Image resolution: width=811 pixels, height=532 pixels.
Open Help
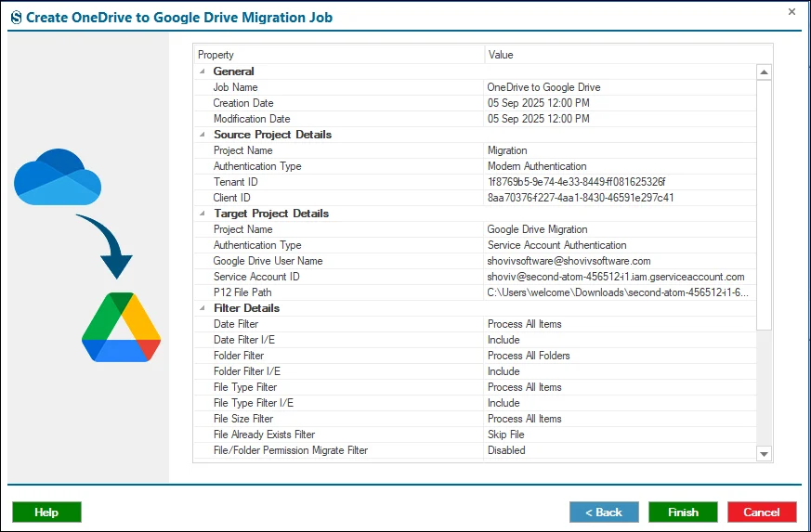[x=46, y=512]
